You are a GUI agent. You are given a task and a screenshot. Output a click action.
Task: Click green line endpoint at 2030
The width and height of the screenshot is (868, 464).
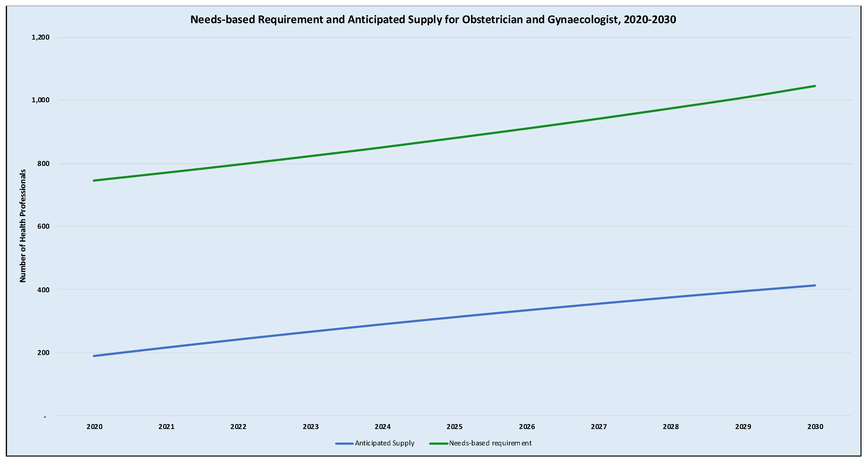tap(815, 86)
